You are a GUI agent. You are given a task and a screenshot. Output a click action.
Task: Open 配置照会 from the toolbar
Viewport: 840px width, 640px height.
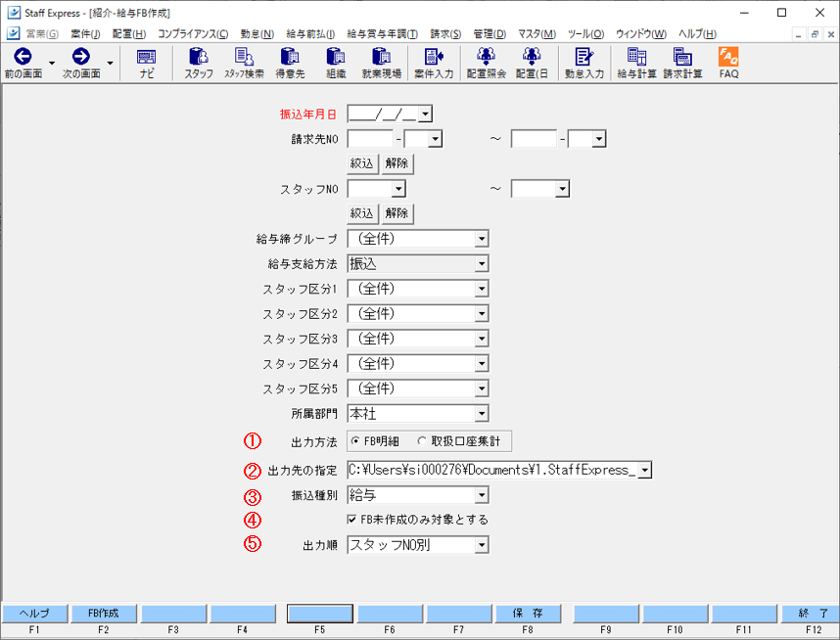click(x=487, y=63)
